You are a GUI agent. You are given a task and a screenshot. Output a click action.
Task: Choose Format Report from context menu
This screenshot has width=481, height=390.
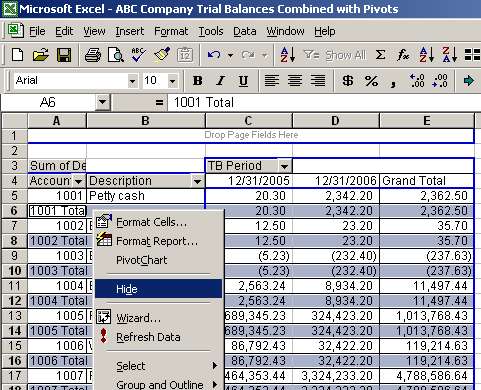point(159,241)
